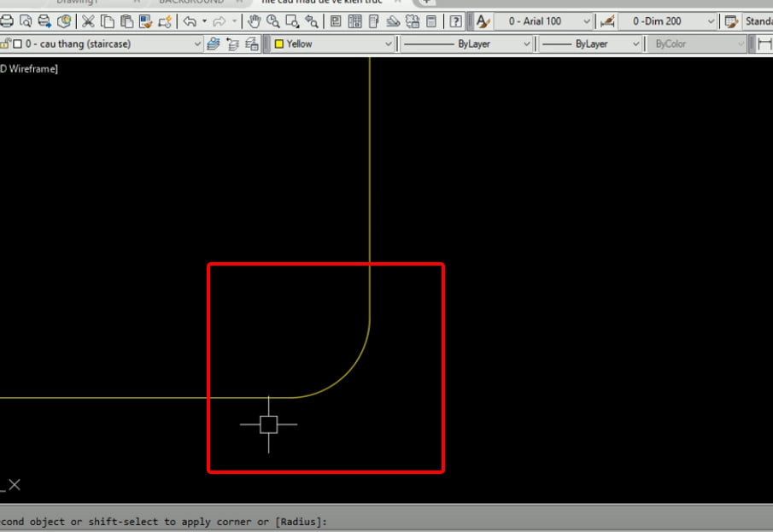773x532 pixels.
Task: Open the Yellow color control dropdown
Action: [x=388, y=44]
